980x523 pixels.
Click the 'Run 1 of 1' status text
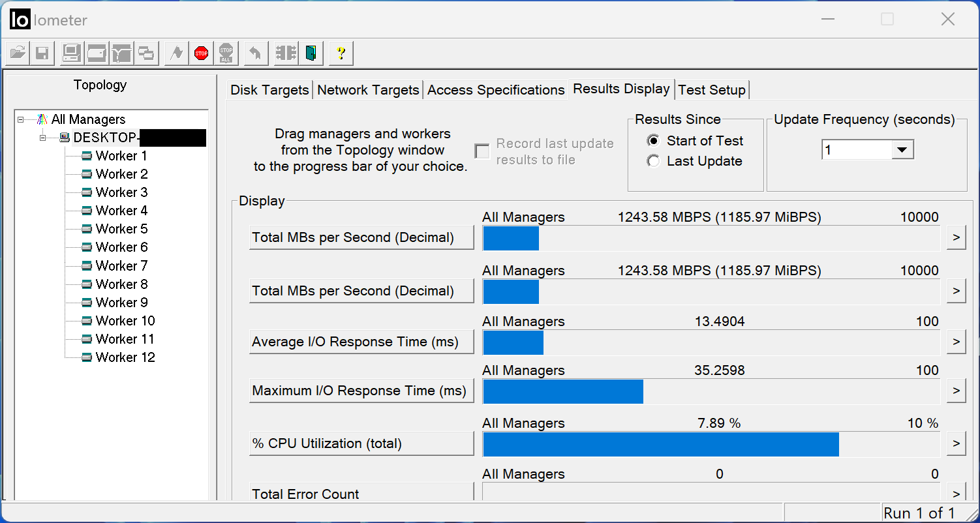click(919, 513)
